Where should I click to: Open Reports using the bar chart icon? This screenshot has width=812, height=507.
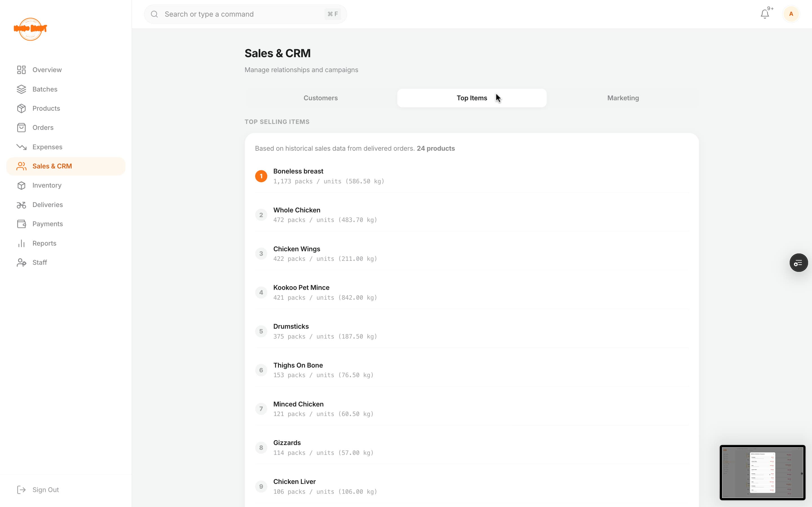click(21, 243)
